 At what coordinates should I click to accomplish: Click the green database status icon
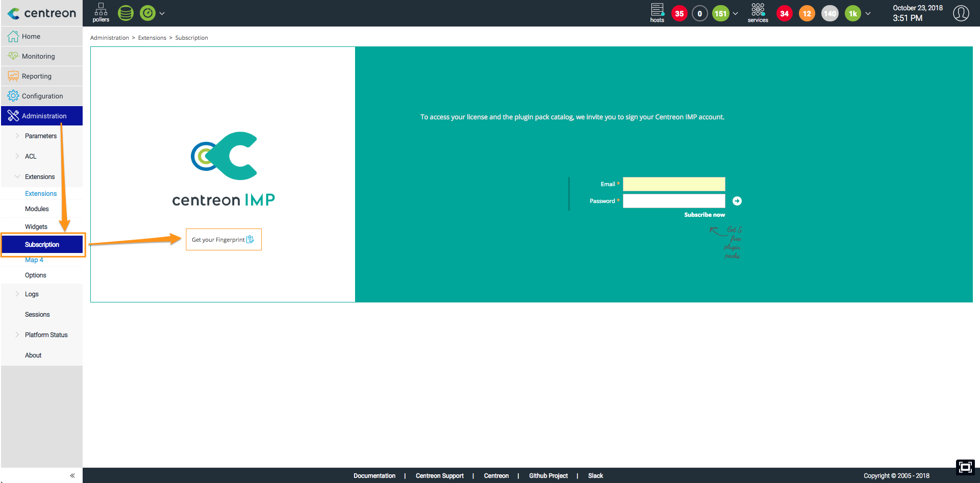[x=125, y=13]
